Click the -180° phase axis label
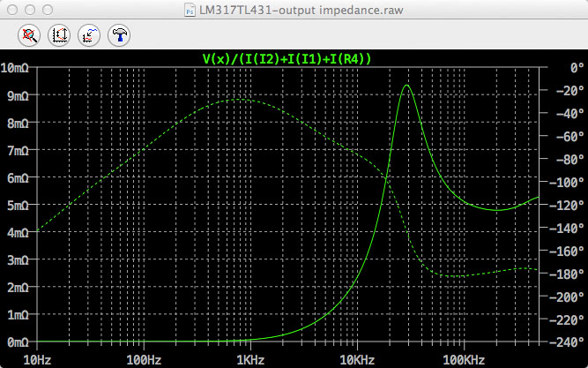The height and width of the screenshot is (368, 588). [567, 274]
